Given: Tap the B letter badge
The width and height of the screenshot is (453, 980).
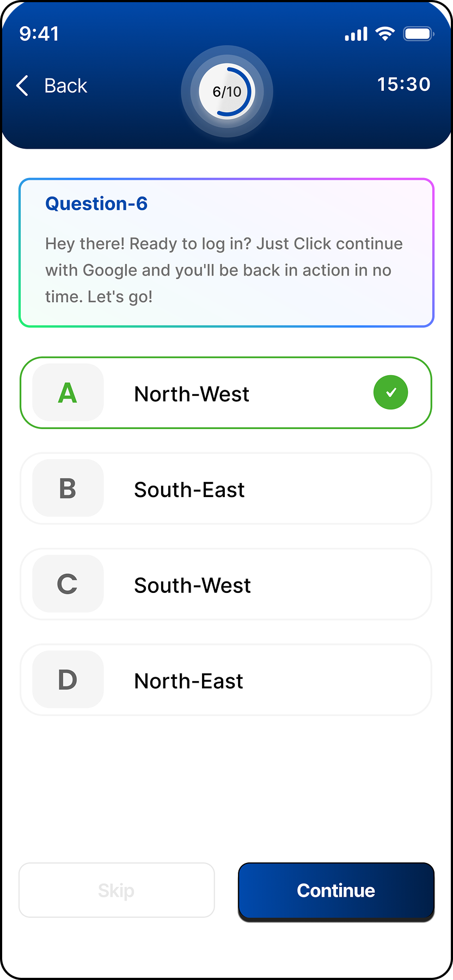Looking at the screenshot, I should 68,488.
